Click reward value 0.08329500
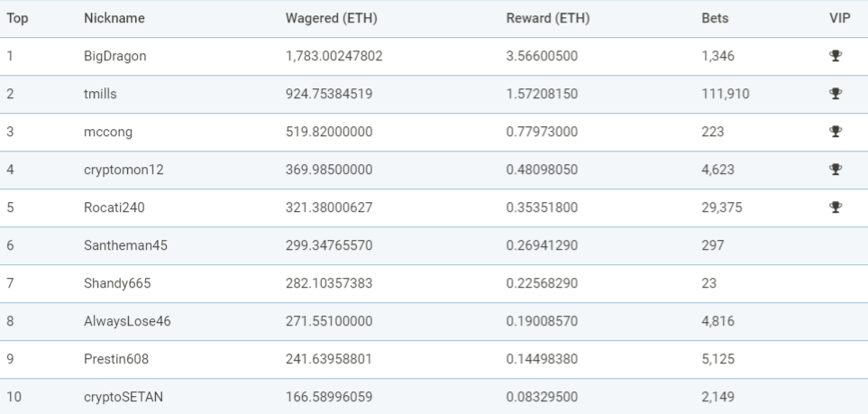868x414 pixels. pyautogui.click(x=542, y=397)
